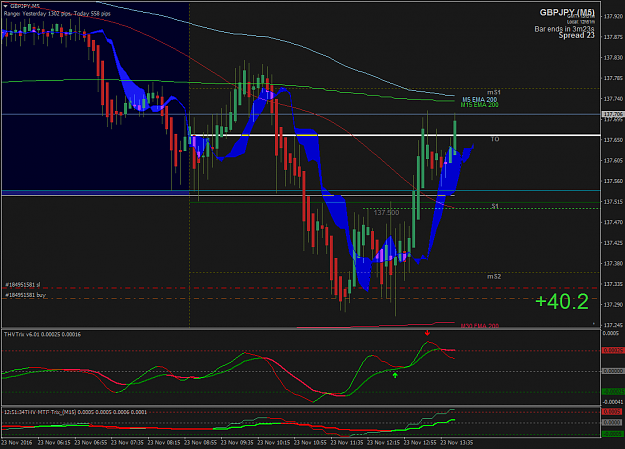Click the THV MTF Trix (M15) indicator title

click(x=75, y=412)
